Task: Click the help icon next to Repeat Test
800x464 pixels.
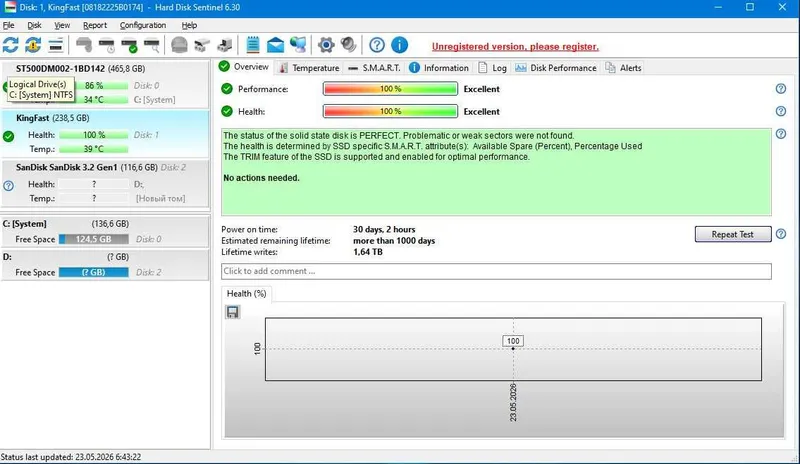Action: [781, 234]
